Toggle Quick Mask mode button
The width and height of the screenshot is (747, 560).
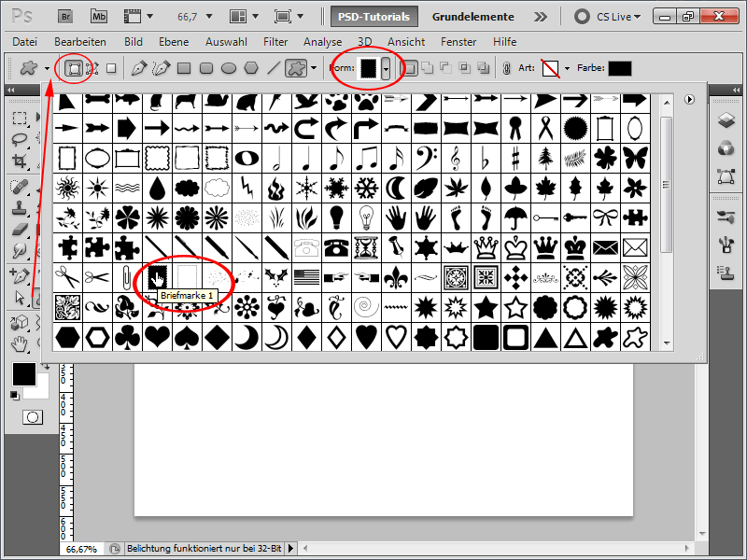click(x=33, y=417)
